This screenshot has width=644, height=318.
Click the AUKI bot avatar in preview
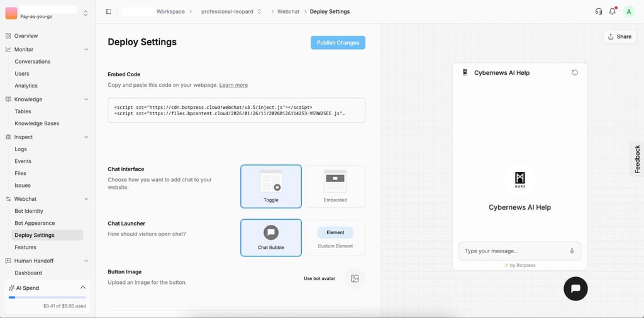519,179
